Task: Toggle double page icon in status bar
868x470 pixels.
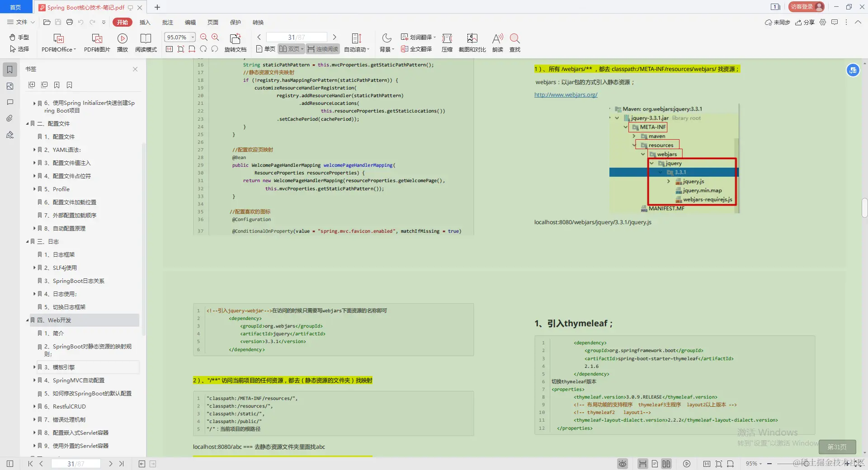Action: [666, 464]
